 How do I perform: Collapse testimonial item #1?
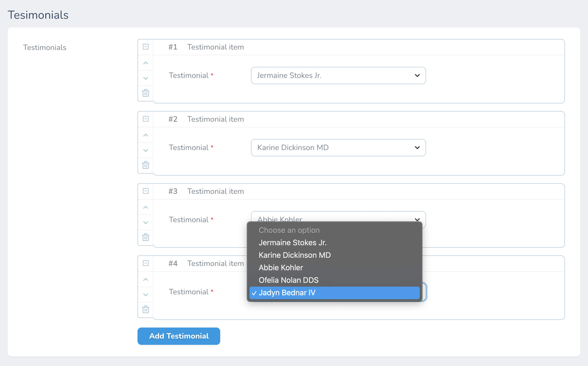[145, 47]
